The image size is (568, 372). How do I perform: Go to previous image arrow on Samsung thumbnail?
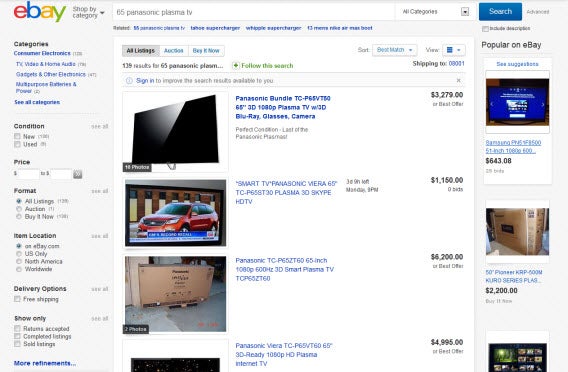tap(492, 104)
